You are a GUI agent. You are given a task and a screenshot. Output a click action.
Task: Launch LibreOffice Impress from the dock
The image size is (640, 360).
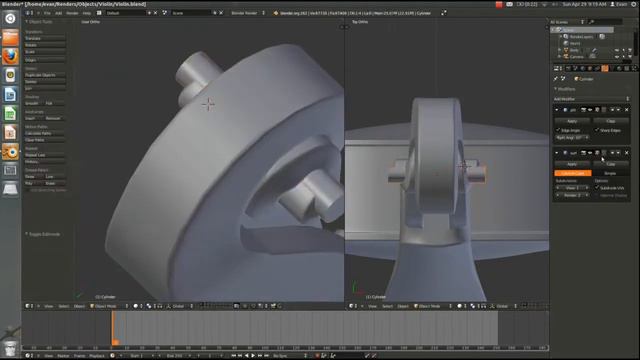coord(10,133)
